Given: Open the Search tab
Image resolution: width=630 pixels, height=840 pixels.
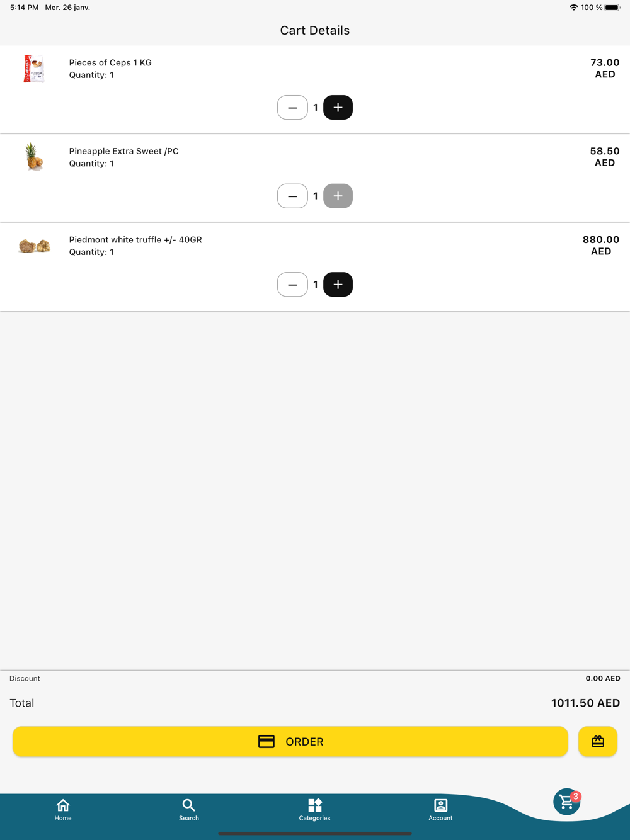Looking at the screenshot, I should pyautogui.click(x=189, y=810).
